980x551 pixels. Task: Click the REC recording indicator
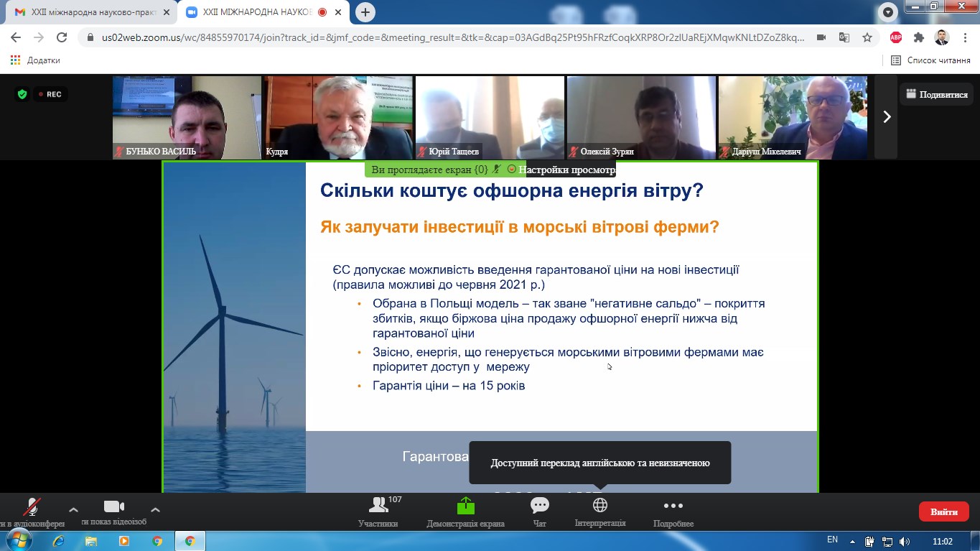[x=50, y=94]
